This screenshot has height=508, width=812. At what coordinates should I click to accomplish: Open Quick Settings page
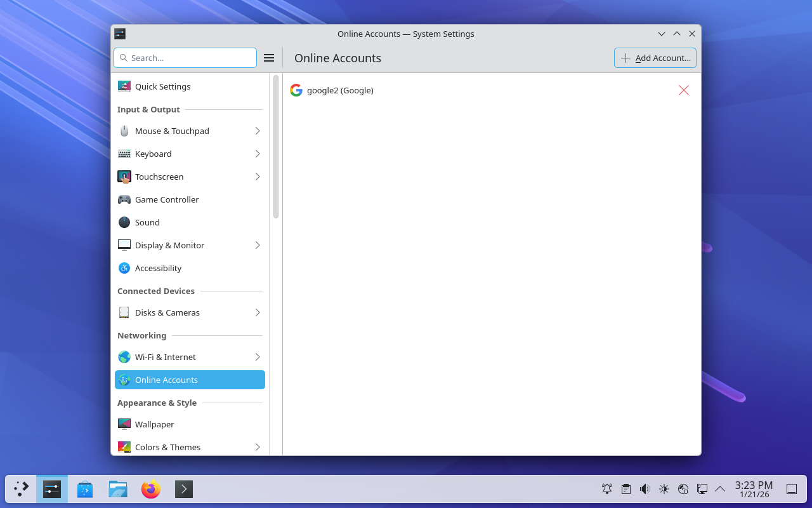coord(162,86)
